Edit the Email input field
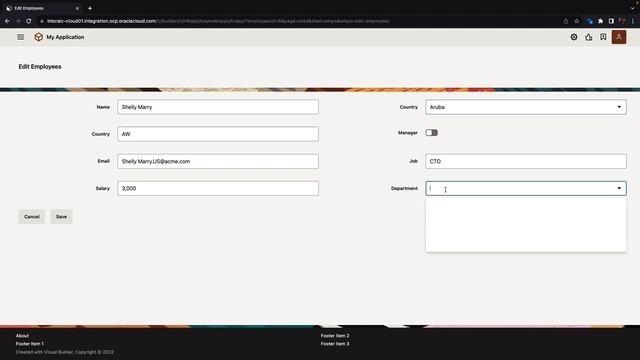This screenshot has height=360, width=640. coord(218,161)
